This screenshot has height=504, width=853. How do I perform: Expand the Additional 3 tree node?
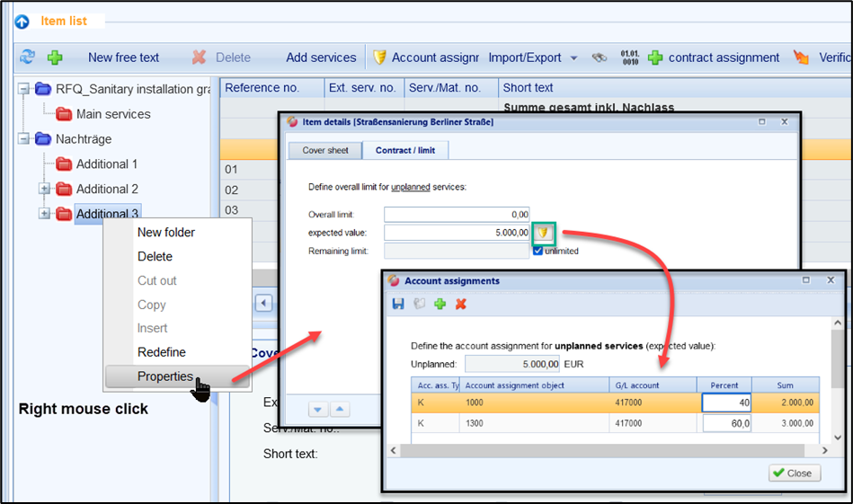click(x=44, y=214)
